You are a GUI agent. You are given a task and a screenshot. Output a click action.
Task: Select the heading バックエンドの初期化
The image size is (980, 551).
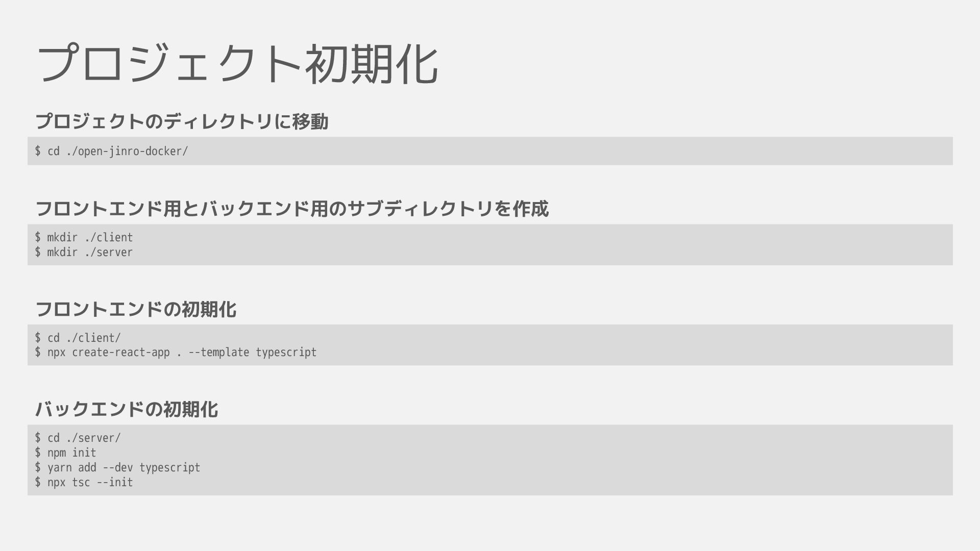[127, 409]
